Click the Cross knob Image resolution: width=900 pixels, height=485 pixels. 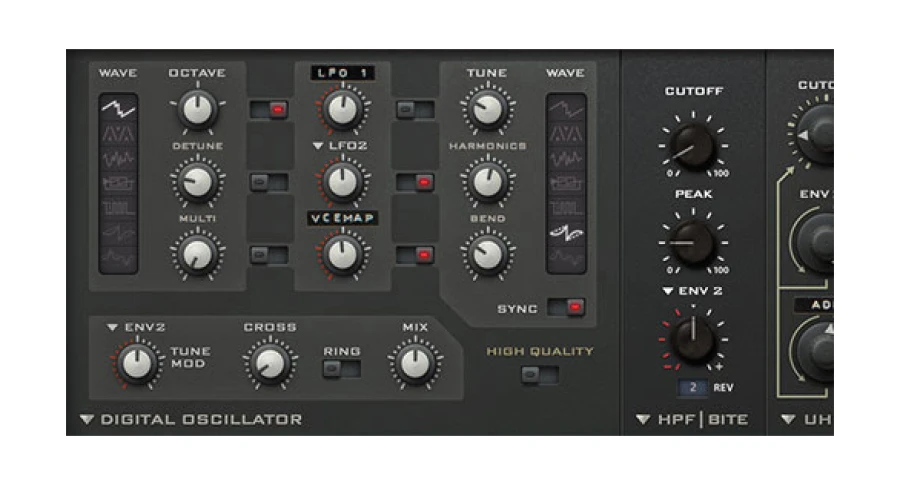point(270,364)
